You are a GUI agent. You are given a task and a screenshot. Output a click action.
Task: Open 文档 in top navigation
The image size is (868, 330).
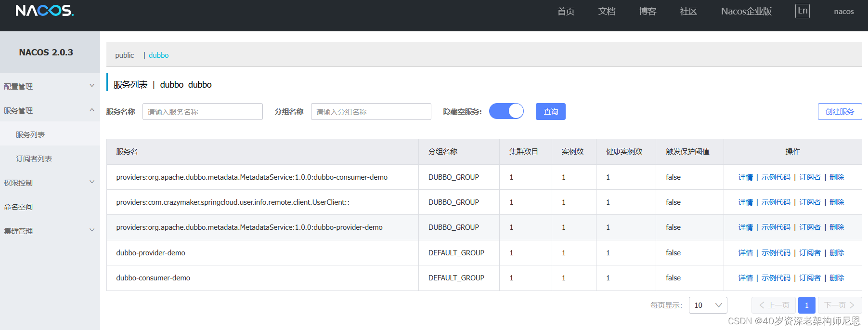click(607, 11)
